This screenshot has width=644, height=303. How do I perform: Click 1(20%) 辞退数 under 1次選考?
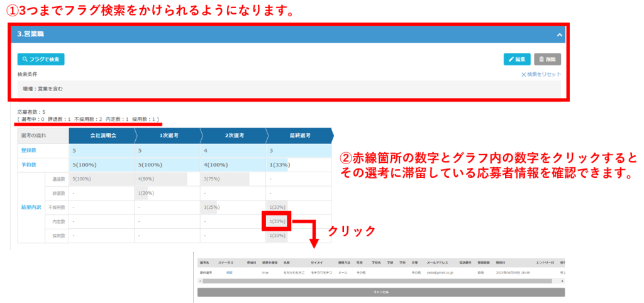coord(146,193)
